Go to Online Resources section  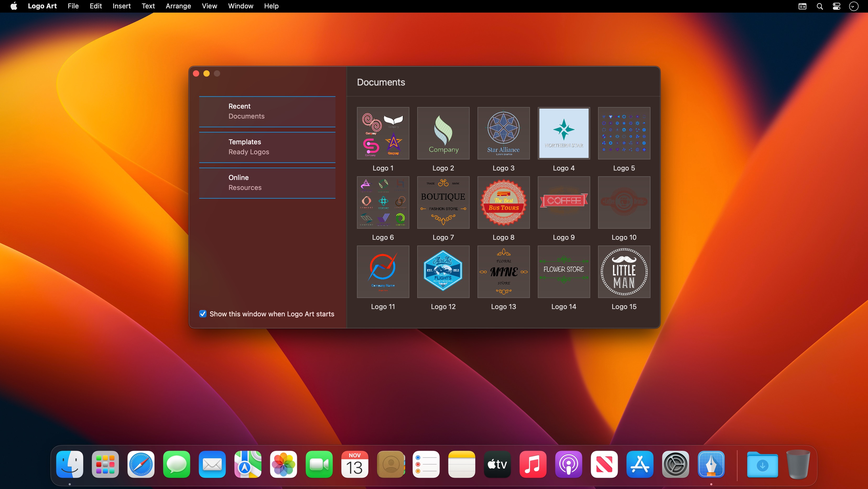coord(267,182)
